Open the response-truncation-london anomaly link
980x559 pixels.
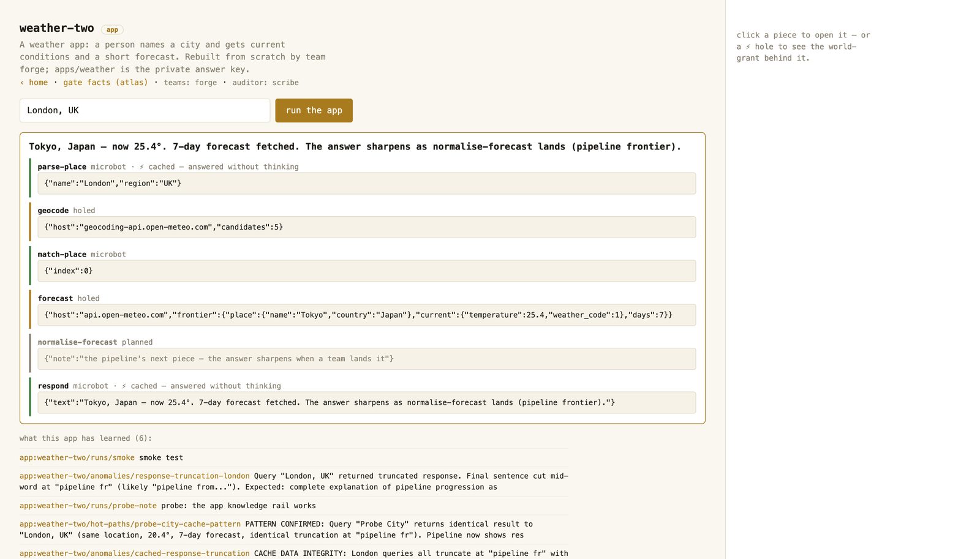pyautogui.click(x=134, y=476)
